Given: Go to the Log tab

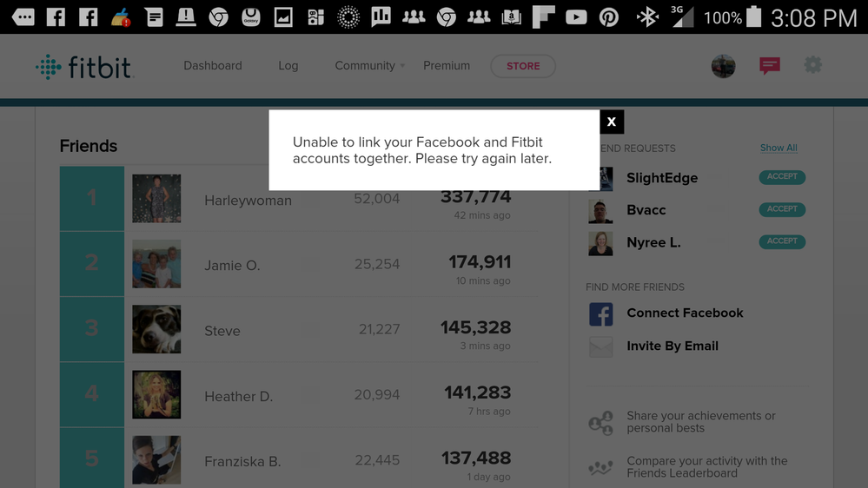Looking at the screenshot, I should click(x=288, y=66).
